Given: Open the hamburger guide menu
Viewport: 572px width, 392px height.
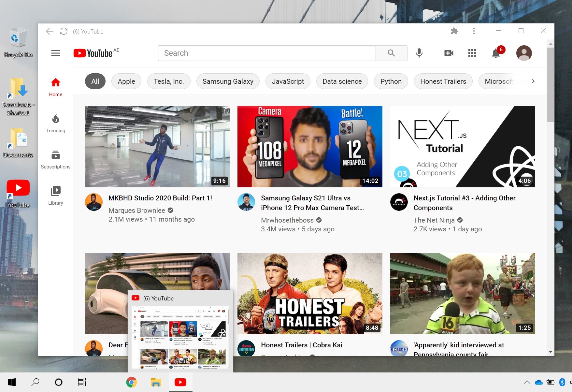Looking at the screenshot, I should [56, 53].
